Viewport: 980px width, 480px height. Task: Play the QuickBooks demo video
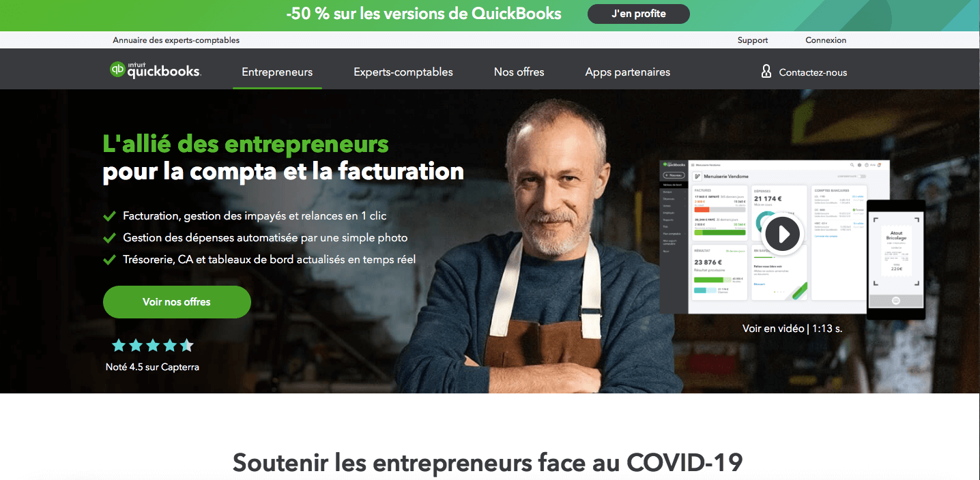783,234
